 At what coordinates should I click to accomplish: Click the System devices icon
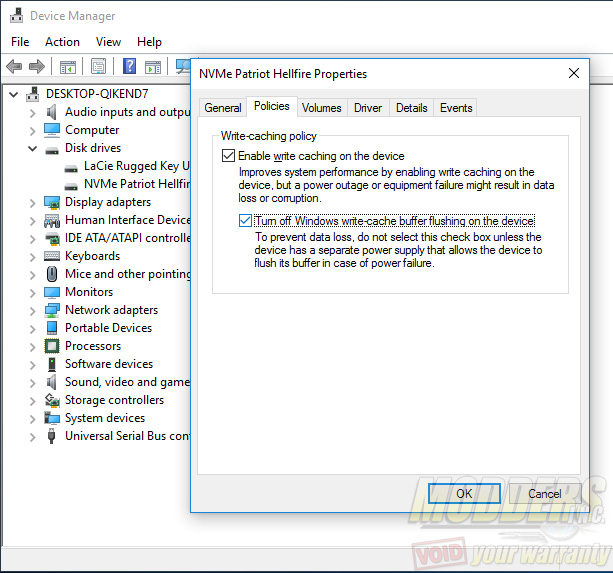click(52, 418)
